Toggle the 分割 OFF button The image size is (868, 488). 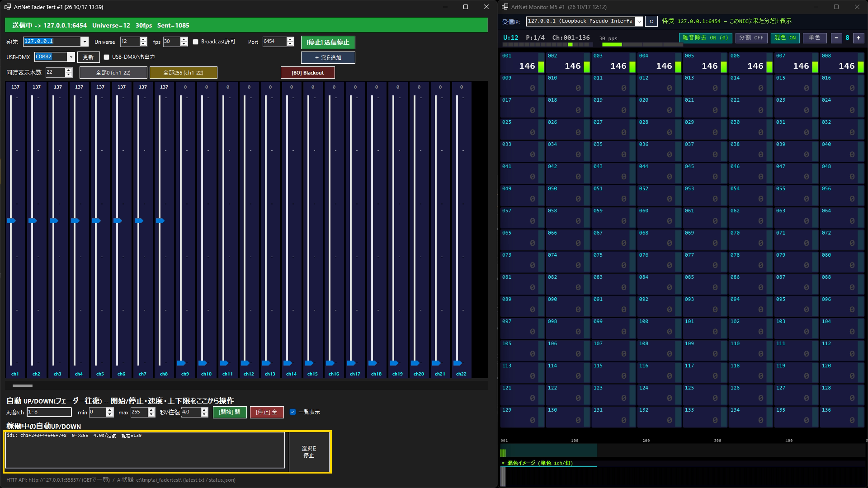pyautogui.click(x=751, y=38)
